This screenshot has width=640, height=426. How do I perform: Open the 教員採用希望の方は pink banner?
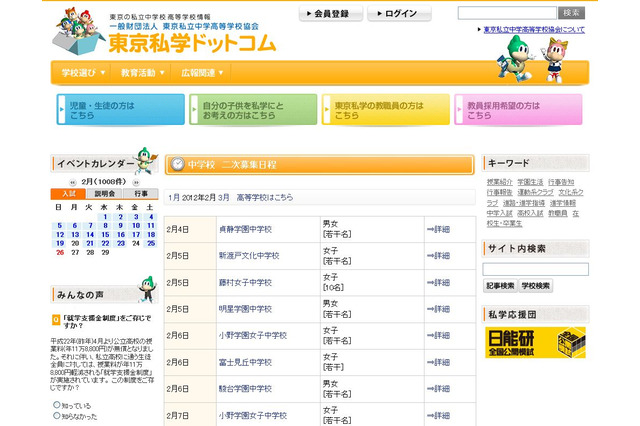click(x=518, y=109)
